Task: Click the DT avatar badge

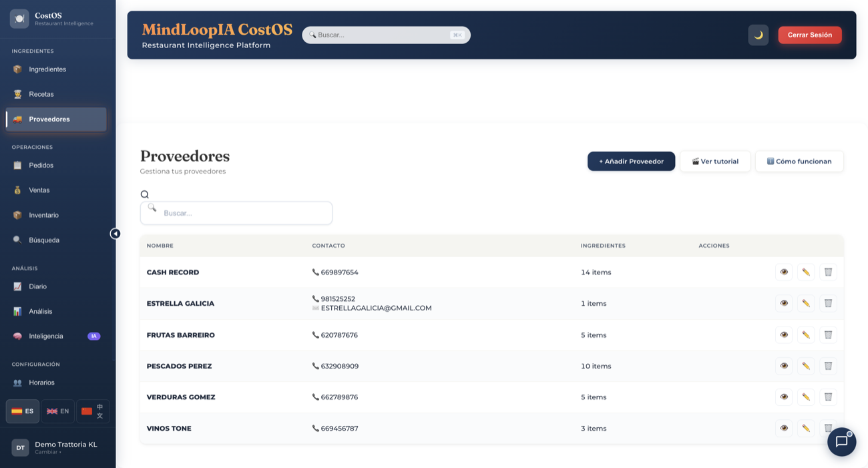Action: 20,448
